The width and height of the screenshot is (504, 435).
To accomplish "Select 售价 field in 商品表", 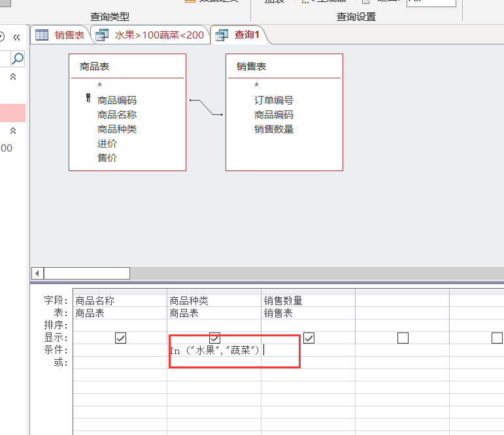I will pyautogui.click(x=107, y=158).
